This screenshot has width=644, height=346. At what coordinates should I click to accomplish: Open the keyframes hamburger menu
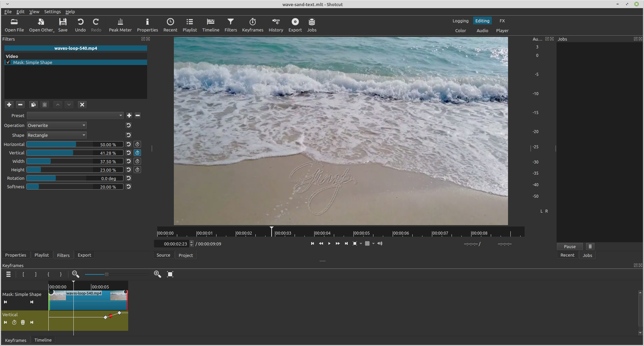8,274
